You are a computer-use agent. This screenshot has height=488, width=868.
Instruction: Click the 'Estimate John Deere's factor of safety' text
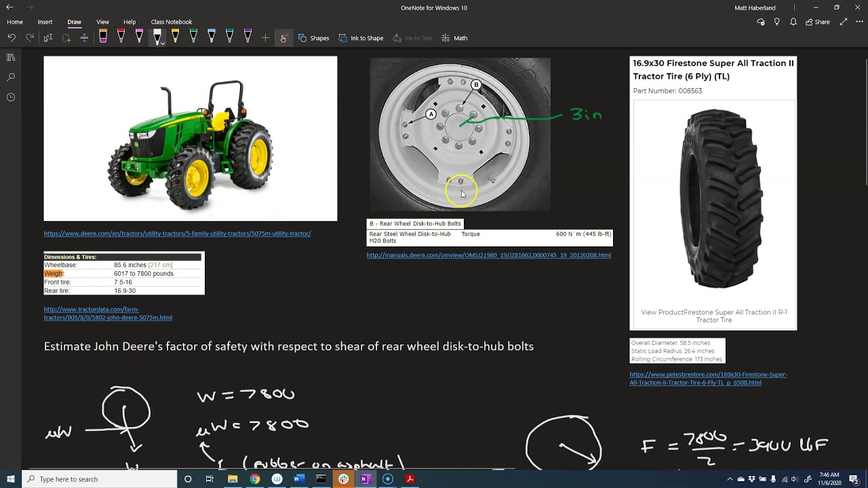point(288,346)
